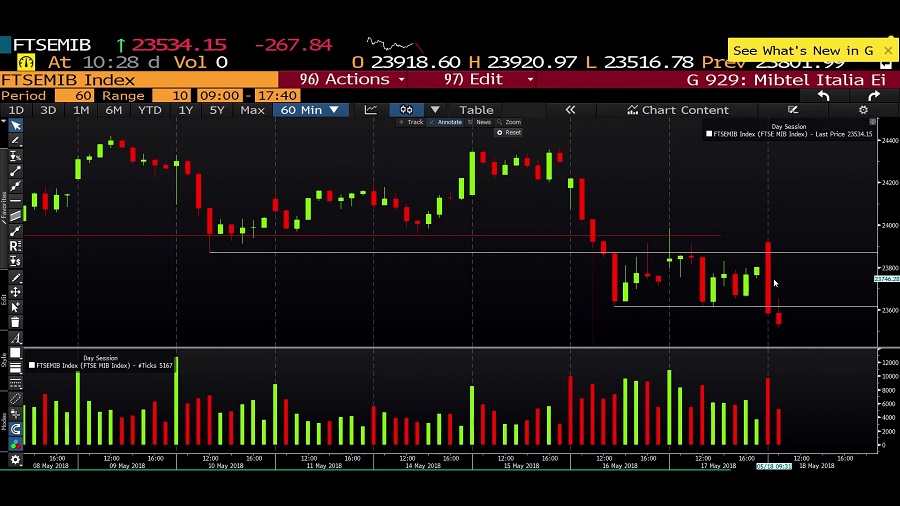The image size is (900, 506).
Task: Collapse panel with double chevron
Action: click(570, 110)
